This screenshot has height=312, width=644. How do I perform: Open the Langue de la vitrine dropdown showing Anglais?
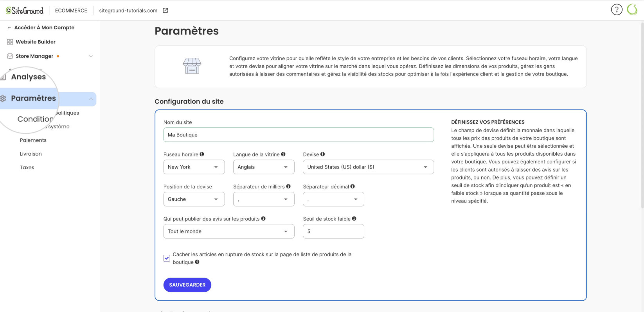click(264, 167)
